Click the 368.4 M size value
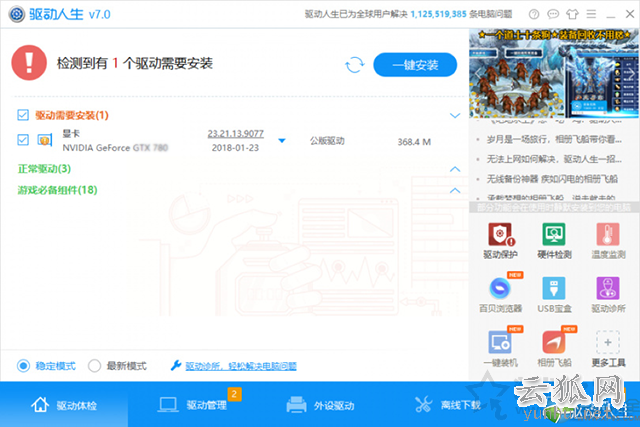 pyautogui.click(x=414, y=142)
